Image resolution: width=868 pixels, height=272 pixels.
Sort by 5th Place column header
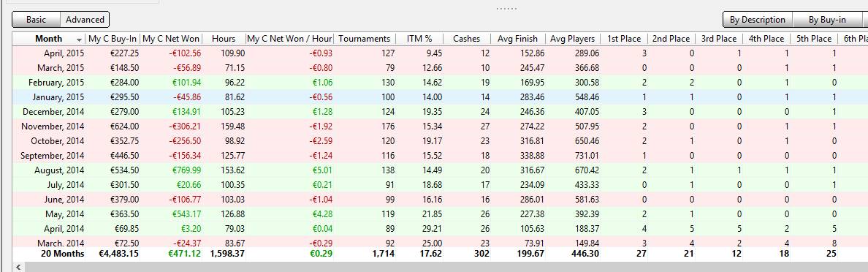tap(814, 39)
